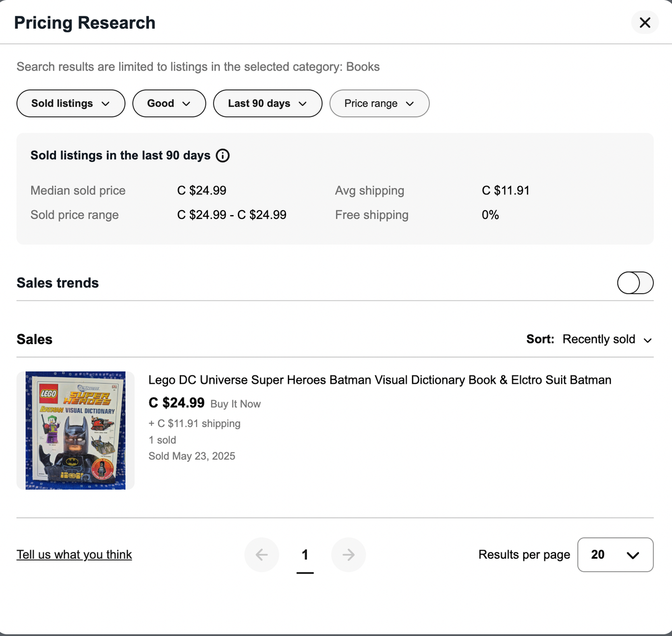The image size is (672, 636).
Task: Click the listing price C $24.99 in bold
Action: [x=176, y=403]
